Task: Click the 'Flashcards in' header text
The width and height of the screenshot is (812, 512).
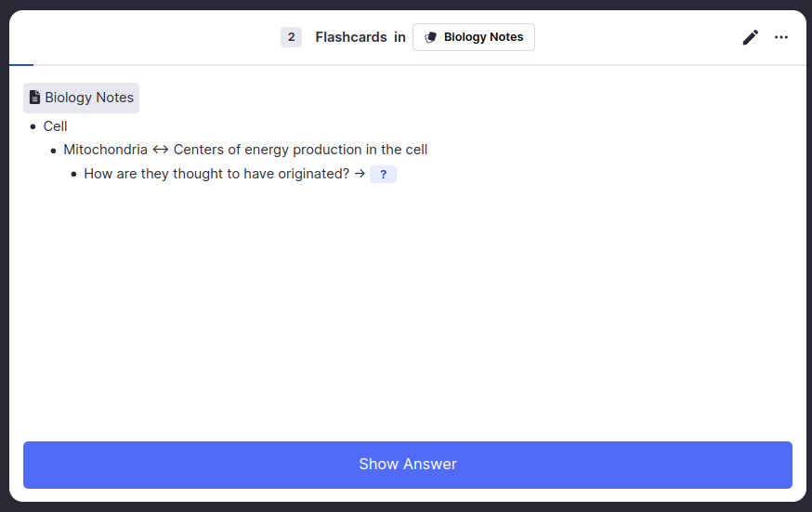Action: tap(360, 37)
